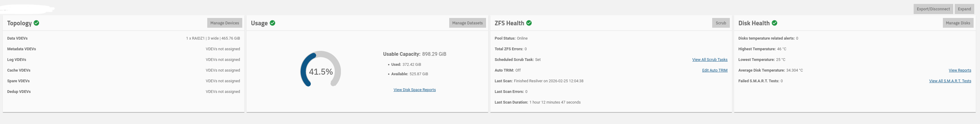980x124 pixels.
Task: Open Manage Devices for the pool
Action: point(225,23)
